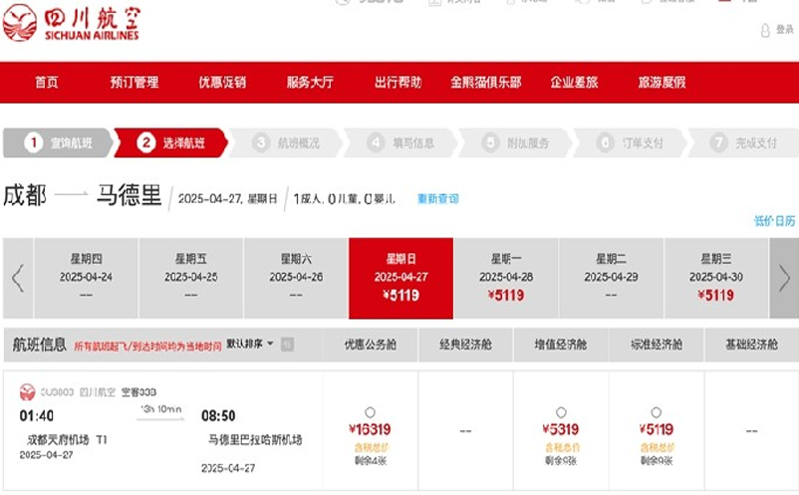Viewport: 799px width, 495px height.
Task: Open the 低价日历 low-price calendar link
Action: pyautogui.click(x=775, y=221)
